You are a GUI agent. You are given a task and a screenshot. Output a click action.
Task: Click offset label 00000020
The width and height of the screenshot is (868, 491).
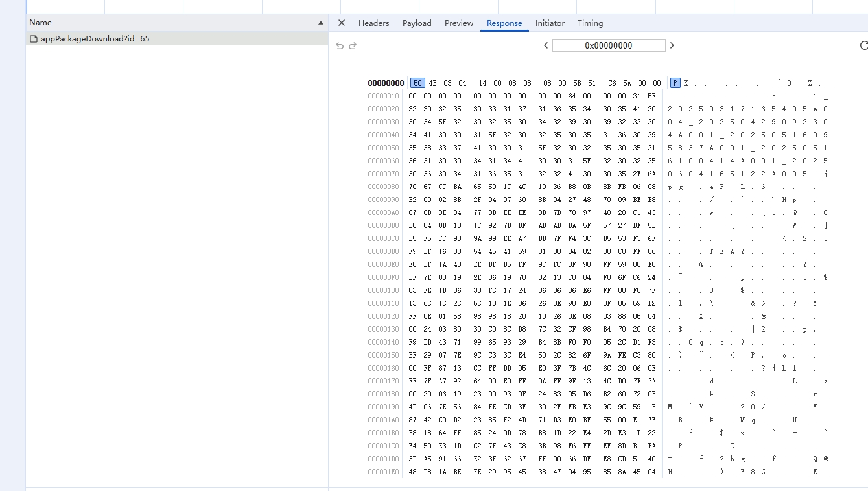pyautogui.click(x=384, y=109)
